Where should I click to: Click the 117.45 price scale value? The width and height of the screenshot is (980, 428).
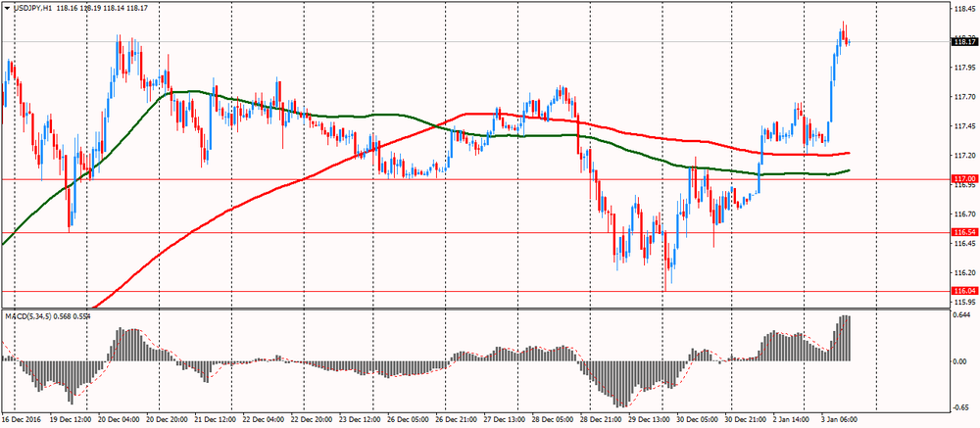pos(963,126)
